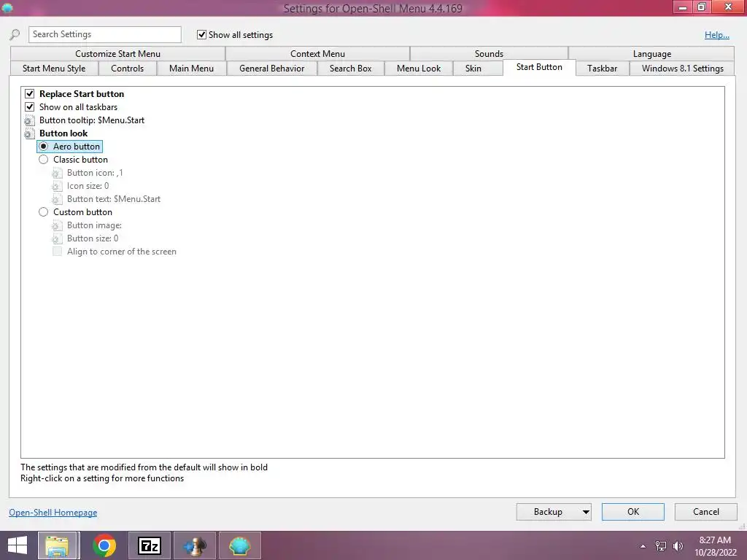Click the volume speaker tray icon
Image resolution: width=747 pixels, height=560 pixels.
pyautogui.click(x=678, y=546)
